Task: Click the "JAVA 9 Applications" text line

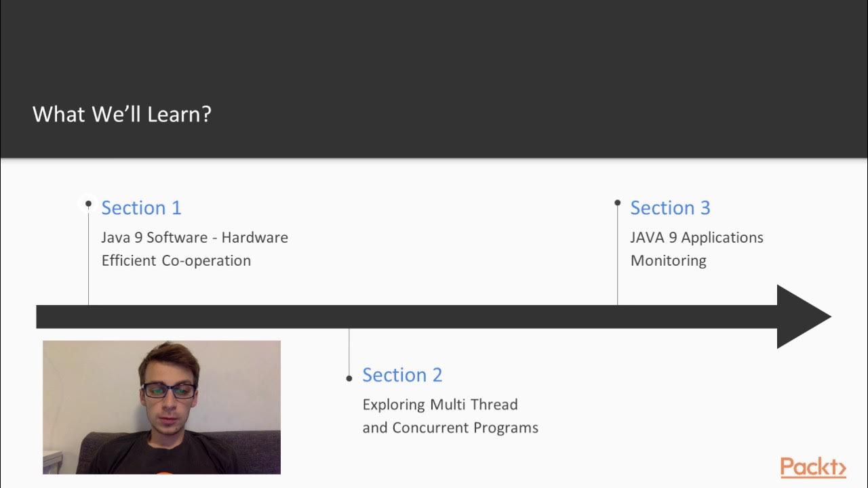Action: 696,238
